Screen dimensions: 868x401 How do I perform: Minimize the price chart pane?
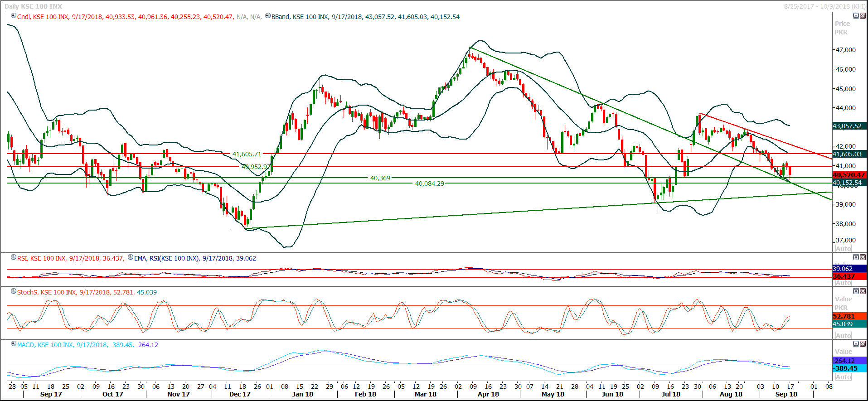[x=856, y=15]
